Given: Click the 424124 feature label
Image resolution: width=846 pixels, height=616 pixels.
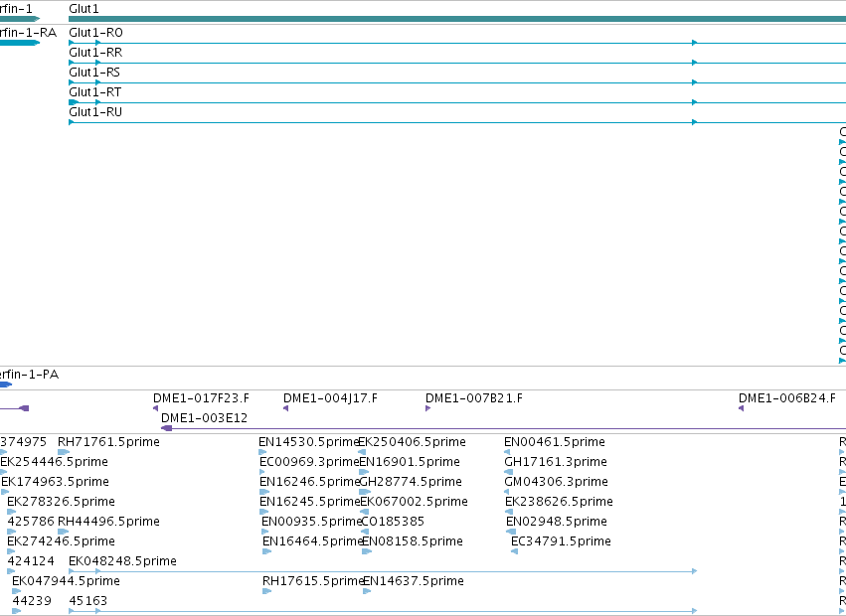Looking at the screenshot, I should [x=31, y=561].
